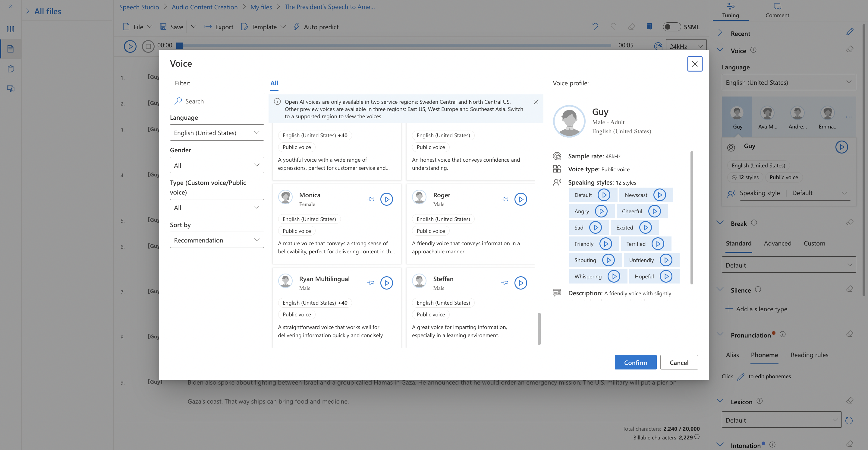868x450 pixels.
Task: Select the Alias pronunciation tab
Action: (732, 355)
